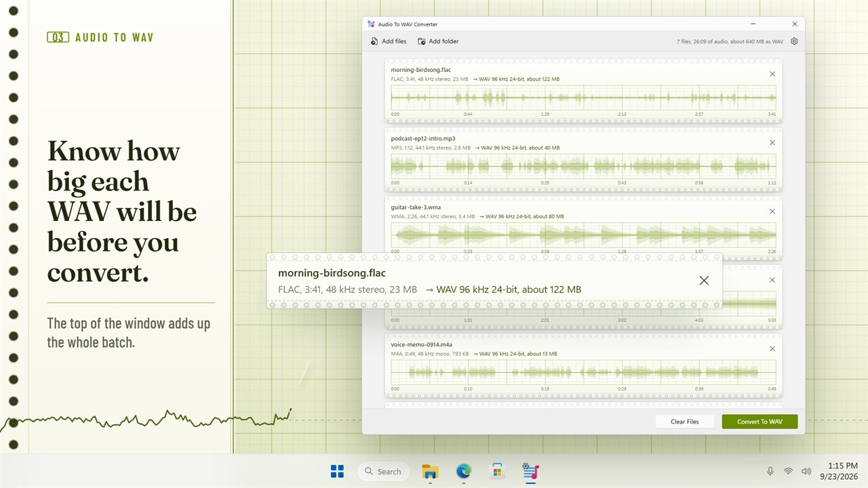The image size is (868, 488).
Task: Click the Audio To WAV Converter title bar icon
Action: point(371,24)
